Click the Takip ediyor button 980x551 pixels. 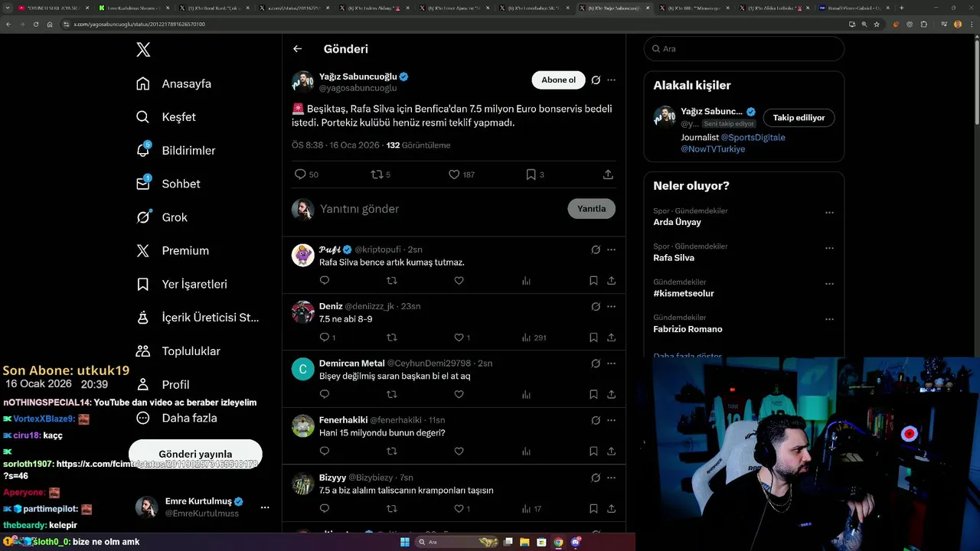(799, 118)
